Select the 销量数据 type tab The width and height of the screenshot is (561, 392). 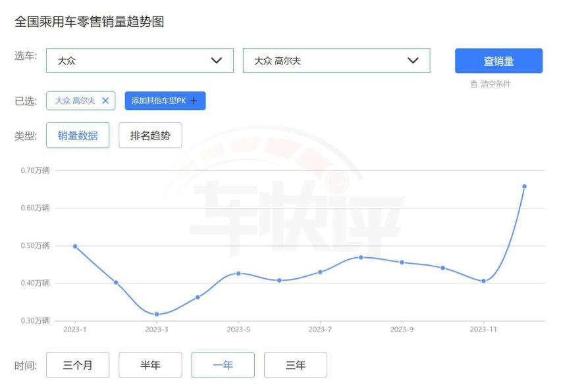pyautogui.click(x=78, y=135)
